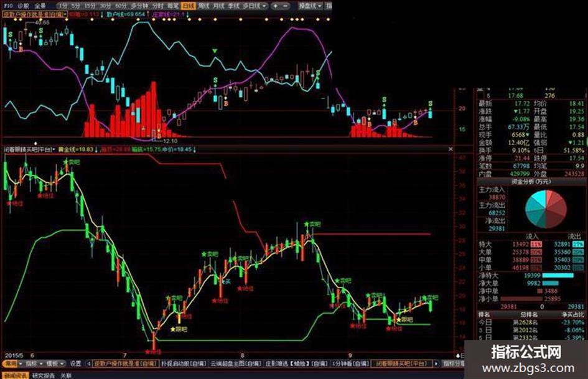Select the 云端超盘主图 indicator tab
Image resolution: width=588 pixels, height=379 pixels.
coord(236,363)
